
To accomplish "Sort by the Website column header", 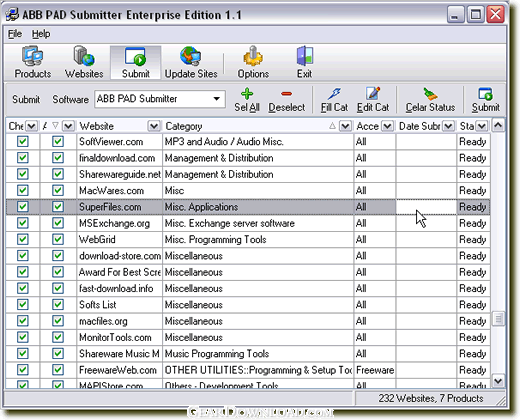I will pos(97,126).
